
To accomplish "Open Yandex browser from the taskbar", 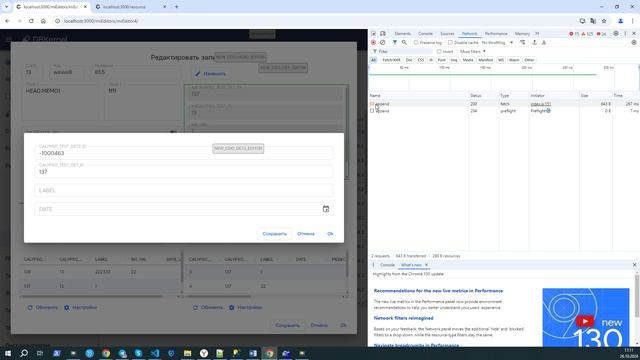I will tap(204, 353).
